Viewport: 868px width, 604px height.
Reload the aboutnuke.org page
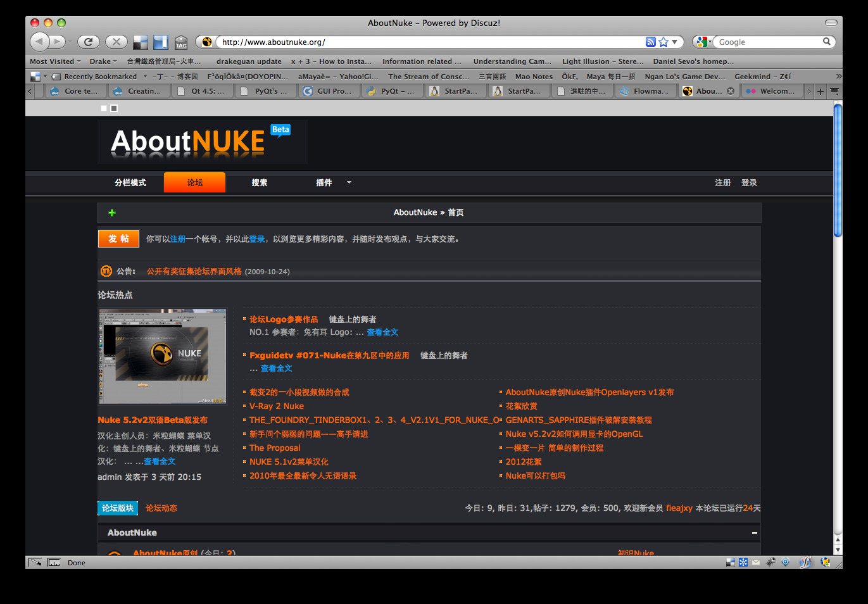pyautogui.click(x=88, y=42)
